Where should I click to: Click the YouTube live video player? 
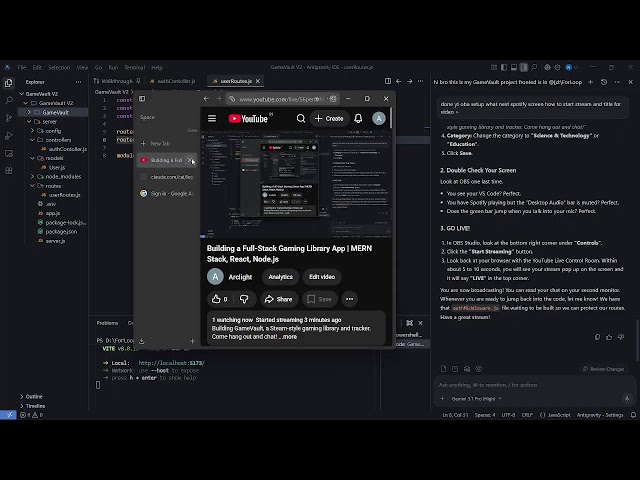click(296, 184)
